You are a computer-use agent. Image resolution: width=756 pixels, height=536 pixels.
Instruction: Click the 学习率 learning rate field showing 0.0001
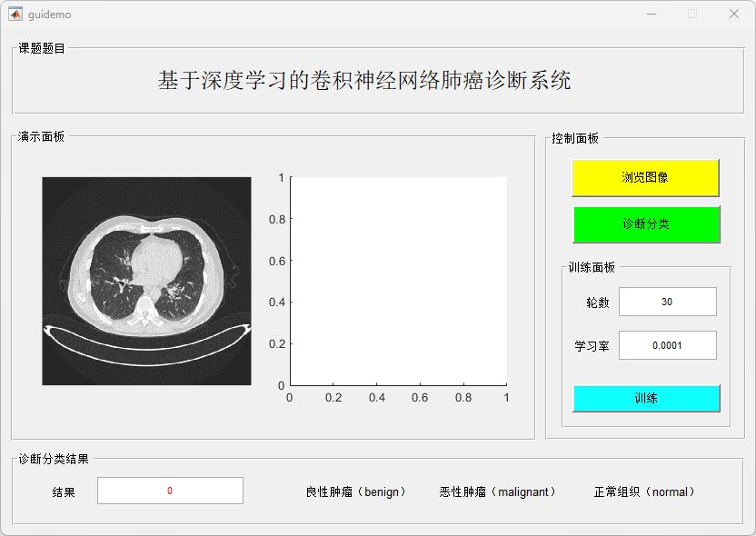[x=667, y=345]
